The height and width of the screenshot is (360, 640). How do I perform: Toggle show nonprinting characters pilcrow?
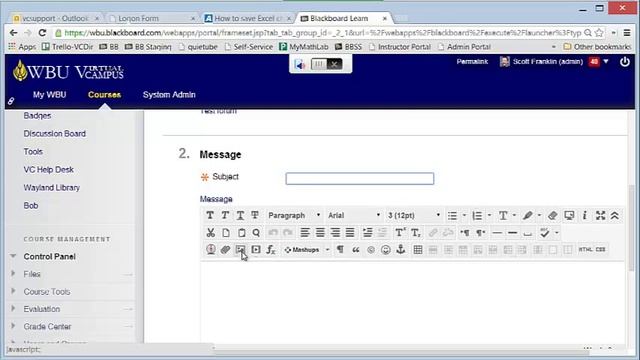(340, 249)
